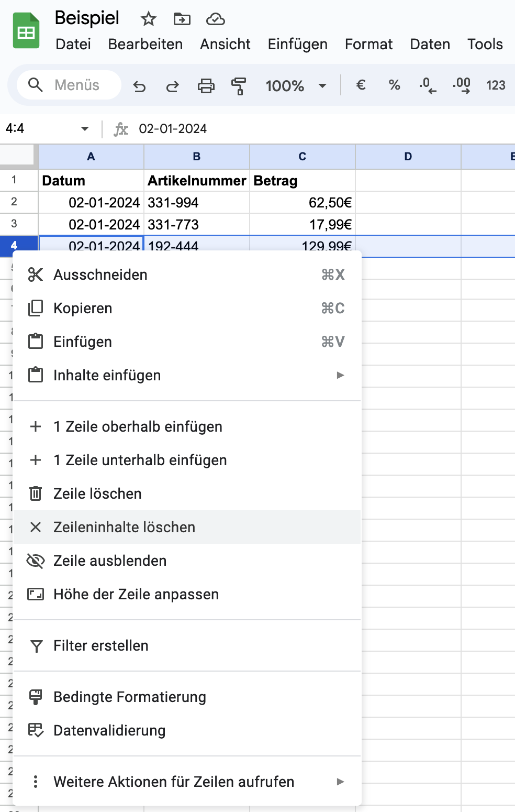Click the print icon
The width and height of the screenshot is (515, 812).
point(206,85)
